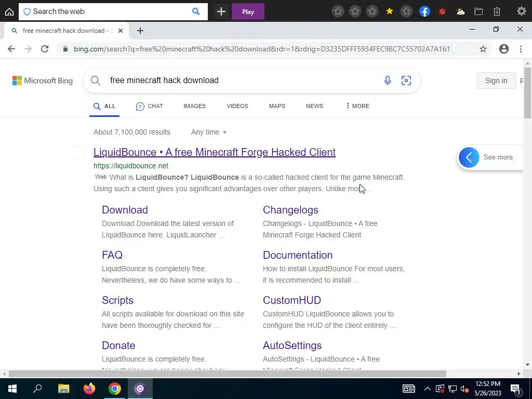
Task: Open a new browser tab
Action: click(x=140, y=31)
